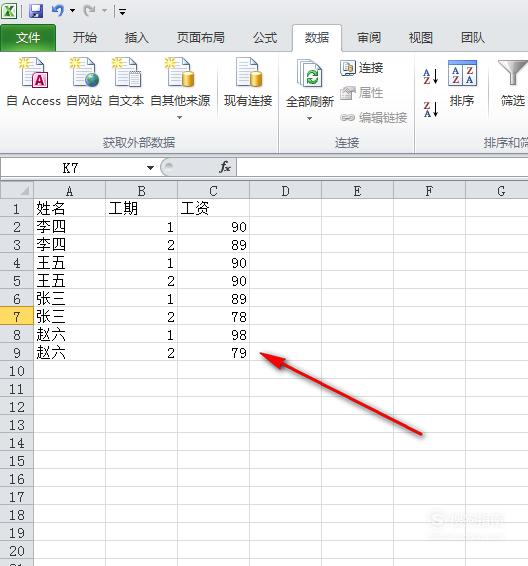Click 王五 in row 4
Image resolution: width=528 pixels, height=566 pixels.
point(69,262)
